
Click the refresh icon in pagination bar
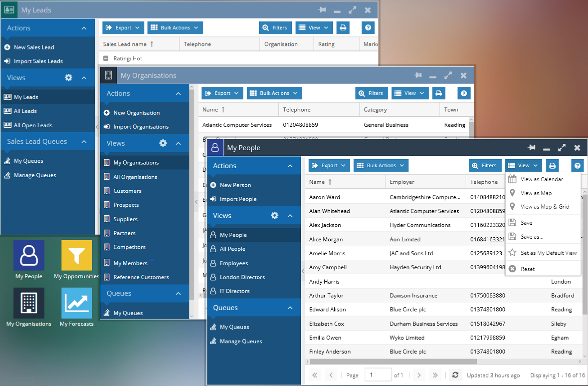tap(455, 375)
